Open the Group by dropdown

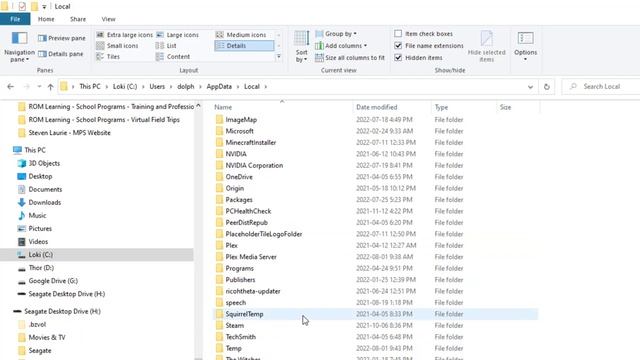click(336, 33)
